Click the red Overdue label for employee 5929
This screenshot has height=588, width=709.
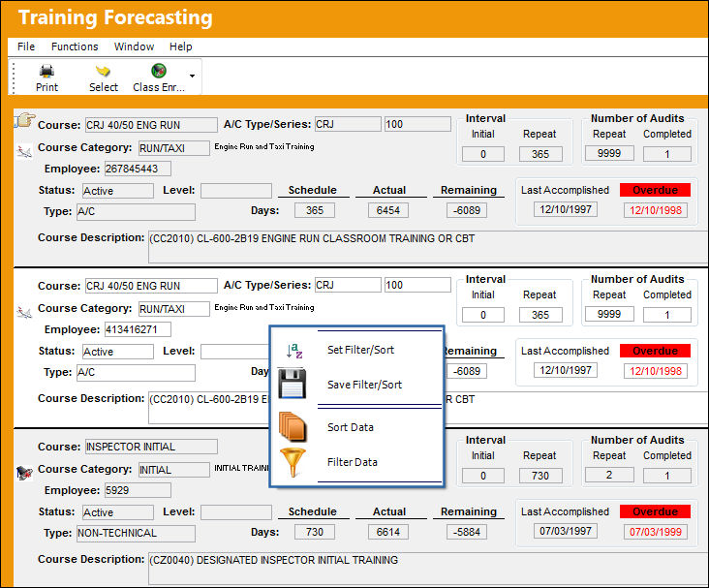pos(655,511)
